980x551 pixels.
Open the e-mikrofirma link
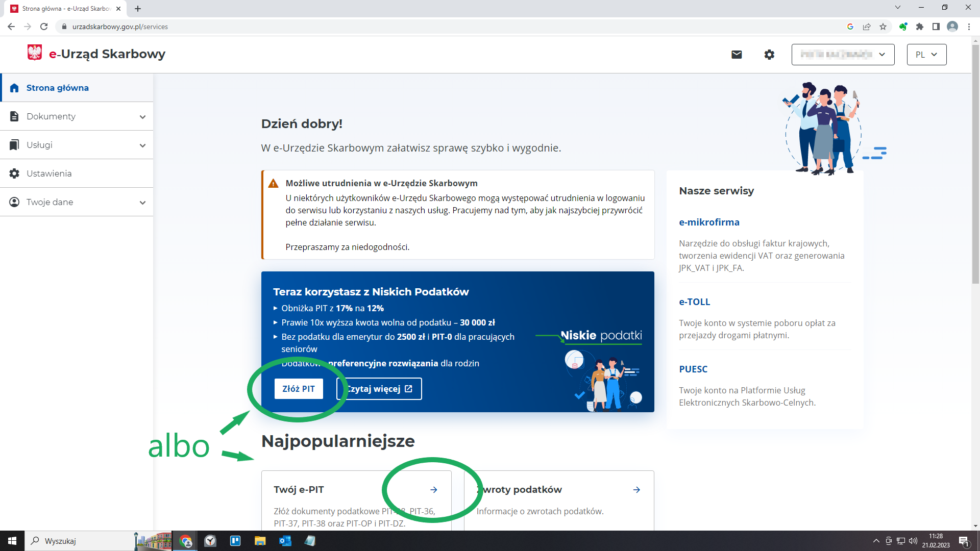[709, 222]
